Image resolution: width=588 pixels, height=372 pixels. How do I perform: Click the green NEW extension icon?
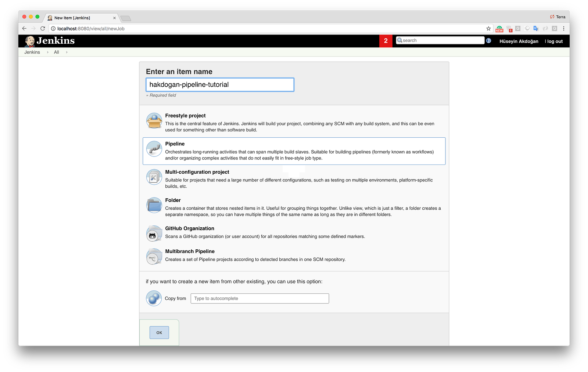click(499, 29)
